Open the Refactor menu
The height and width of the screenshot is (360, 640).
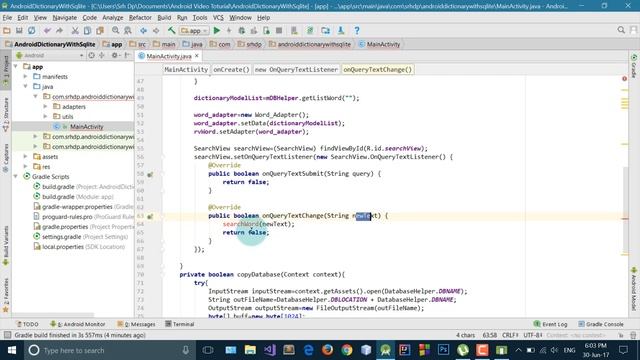click(140, 18)
